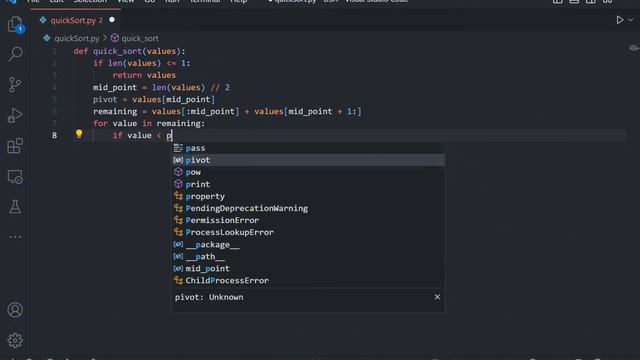The height and width of the screenshot is (360, 640).
Task: Select the 'ChildProcessError' suggestion
Action: tap(308, 280)
